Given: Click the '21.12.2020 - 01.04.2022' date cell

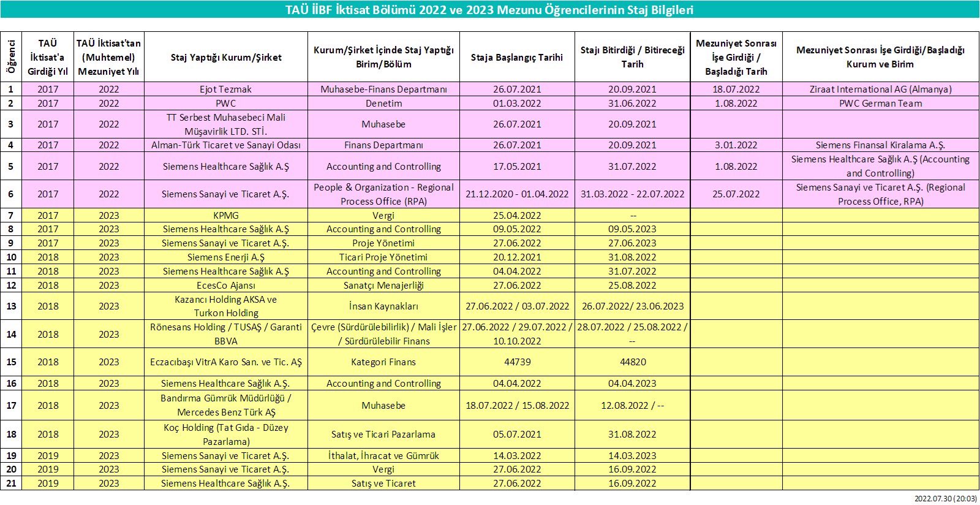Looking at the screenshot, I should point(517,194).
